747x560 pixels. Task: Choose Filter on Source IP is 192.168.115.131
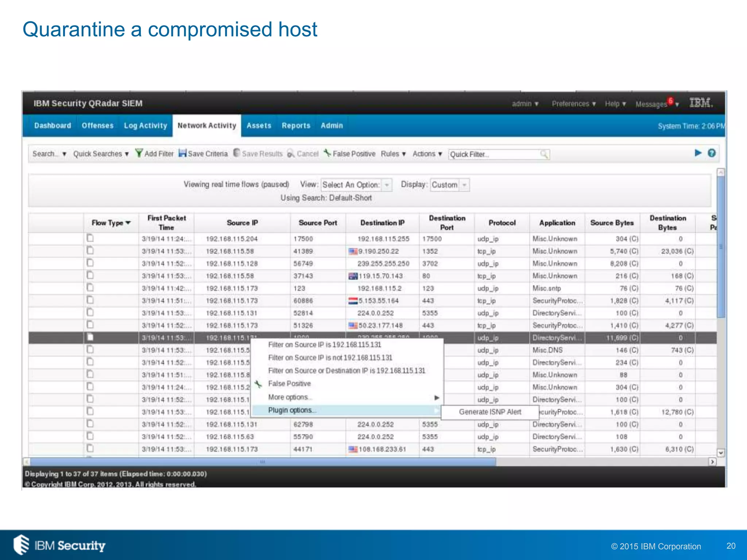click(x=325, y=345)
